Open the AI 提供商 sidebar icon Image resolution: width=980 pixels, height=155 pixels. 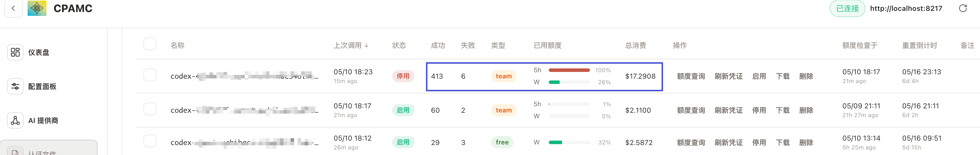(x=15, y=120)
